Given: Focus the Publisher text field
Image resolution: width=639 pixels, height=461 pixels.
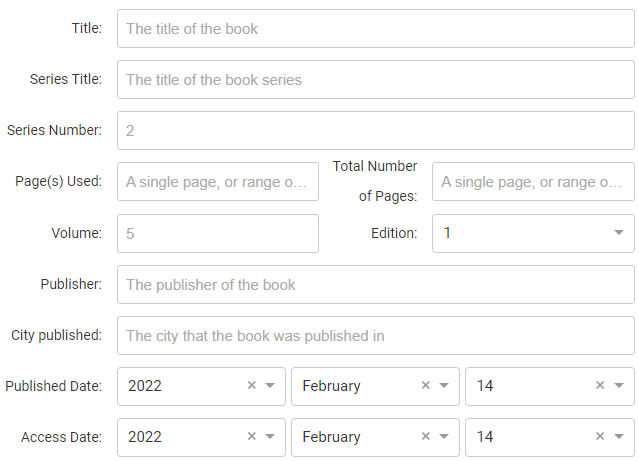Looking at the screenshot, I should tap(375, 284).
